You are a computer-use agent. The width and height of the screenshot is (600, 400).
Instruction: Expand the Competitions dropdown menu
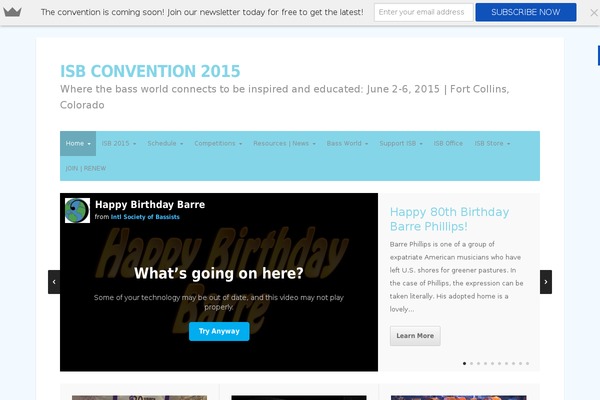coord(218,144)
